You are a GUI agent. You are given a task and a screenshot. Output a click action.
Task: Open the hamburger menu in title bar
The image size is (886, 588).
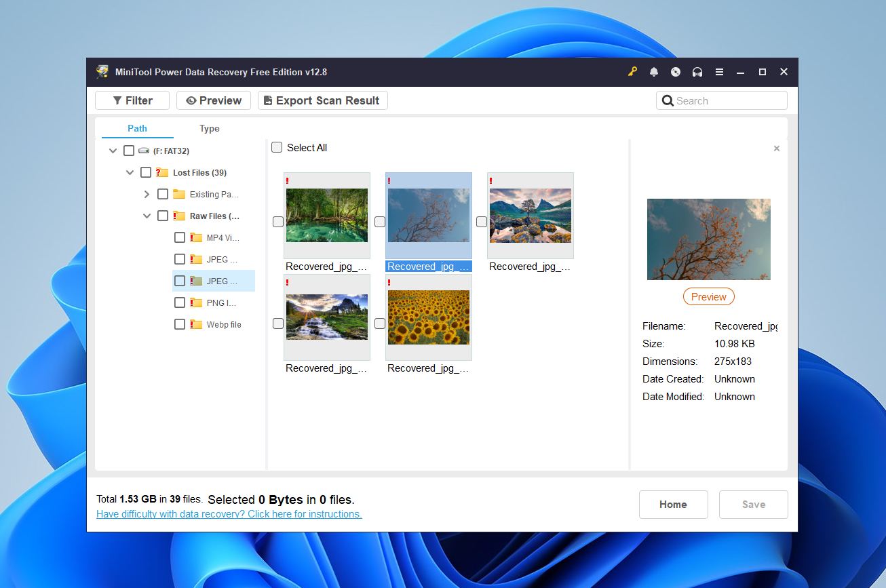tap(718, 71)
